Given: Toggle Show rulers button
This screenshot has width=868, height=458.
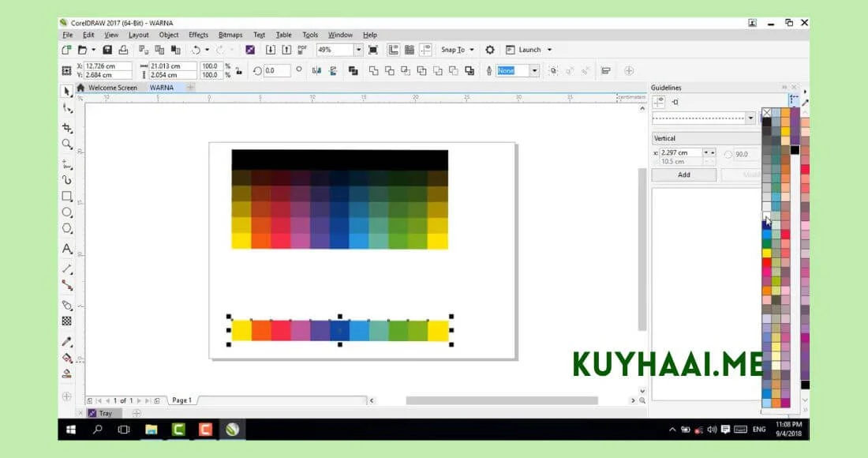Looking at the screenshot, I should pyautogui.click(x=393, y=50).
